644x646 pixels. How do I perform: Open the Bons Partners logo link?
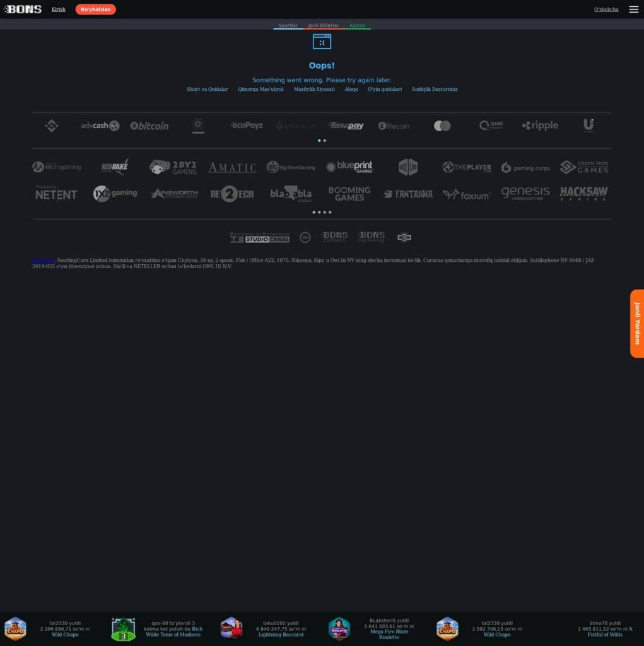point(334,237)
